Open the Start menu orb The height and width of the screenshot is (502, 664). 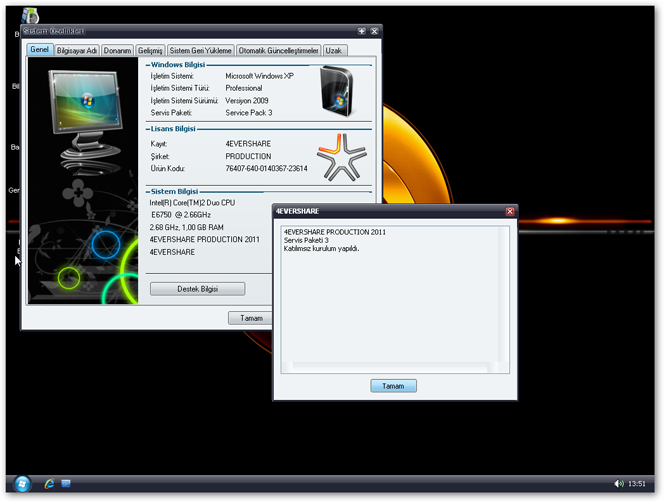click(22, 483)
